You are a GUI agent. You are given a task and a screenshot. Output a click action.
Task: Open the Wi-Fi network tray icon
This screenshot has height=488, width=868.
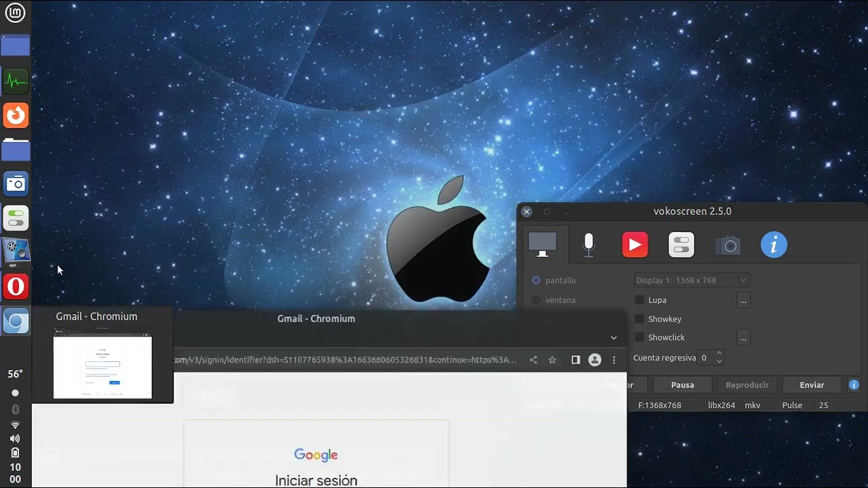[x=15, y=424]
